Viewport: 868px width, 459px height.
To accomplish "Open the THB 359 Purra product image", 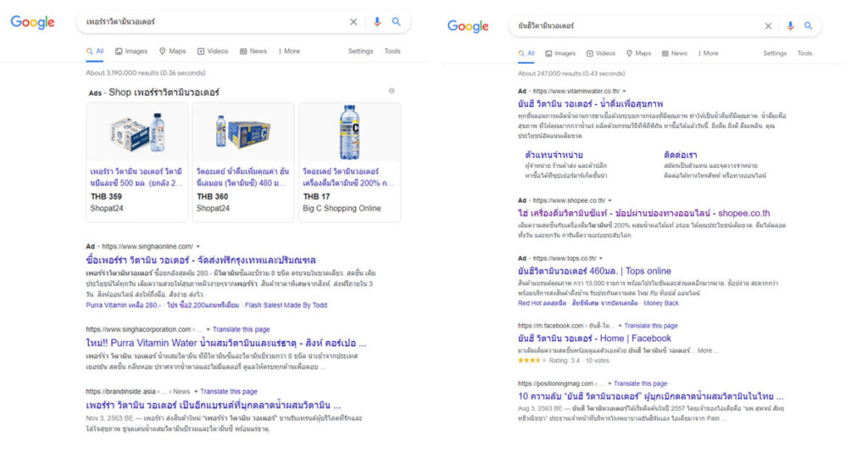I will [x=136, y=133].
